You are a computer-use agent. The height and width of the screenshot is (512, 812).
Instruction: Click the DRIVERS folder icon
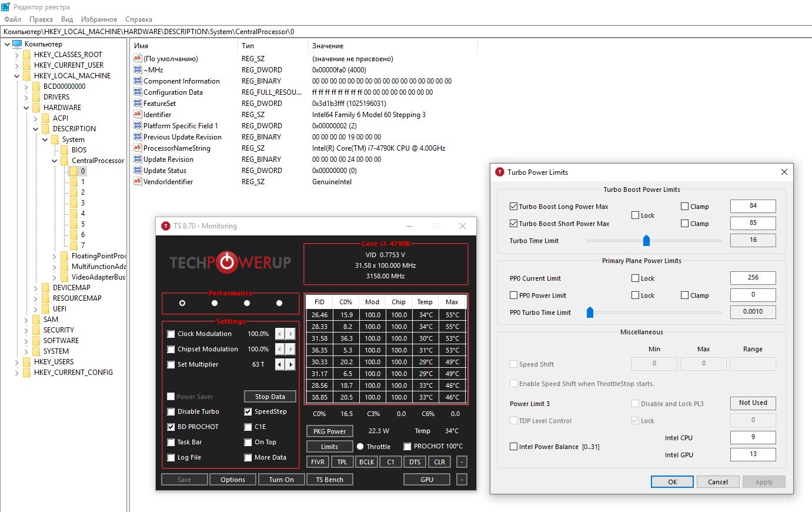pos(36,97)
